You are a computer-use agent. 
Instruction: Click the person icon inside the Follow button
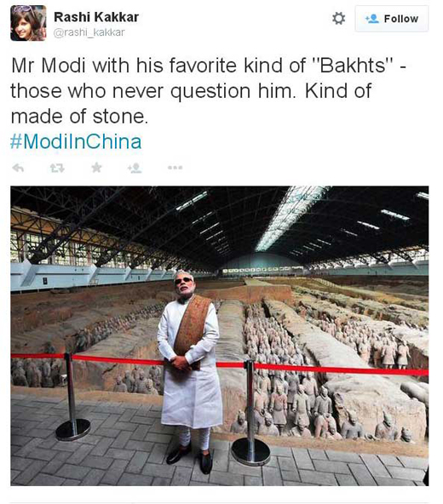point(372,19)
